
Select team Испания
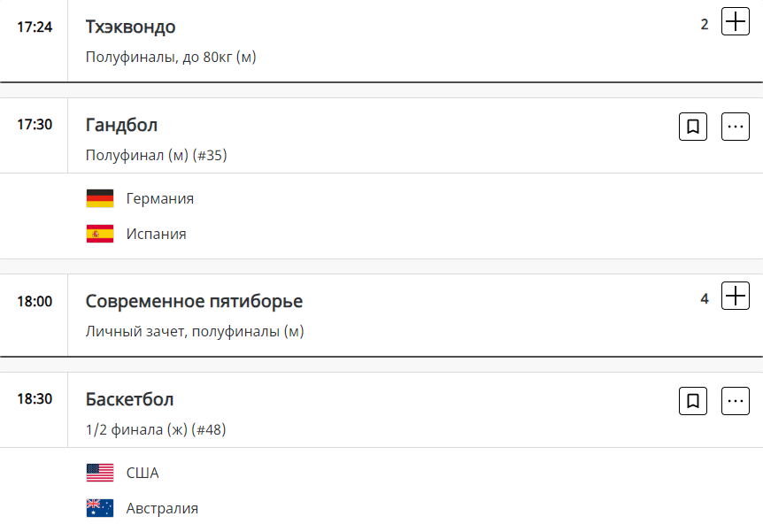coord(156,234)
